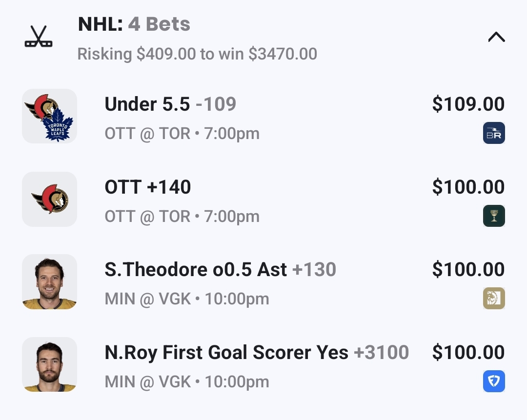
Task: Tap the blue shield sportsbook icon
Action: [x=494, y=381]
